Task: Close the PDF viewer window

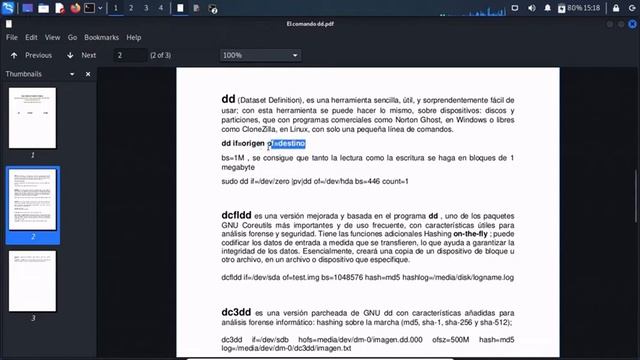Action: point(632,24)
